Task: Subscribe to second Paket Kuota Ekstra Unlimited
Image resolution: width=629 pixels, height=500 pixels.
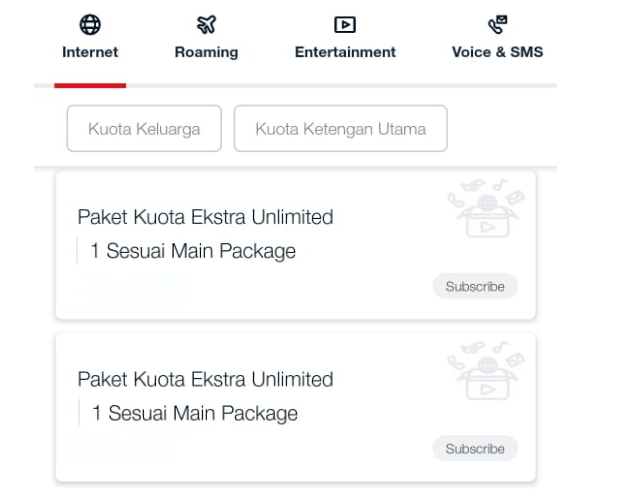Action: tap(475, 448)
